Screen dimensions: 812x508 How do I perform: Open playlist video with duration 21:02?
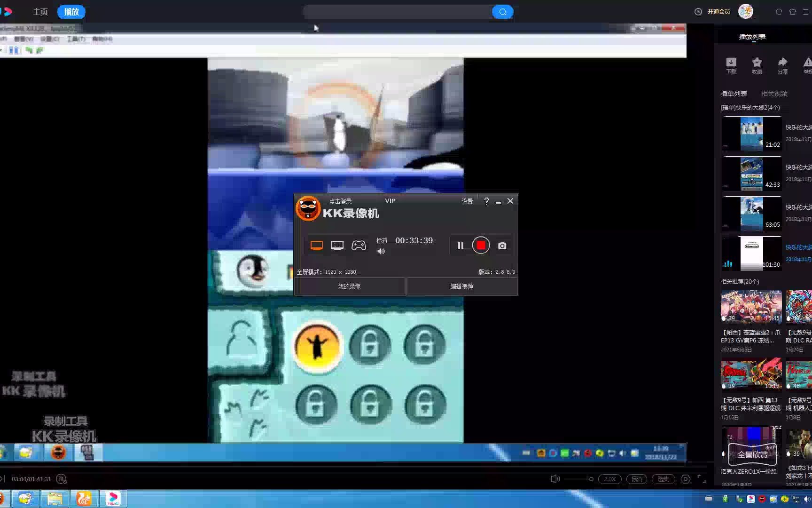point(751,134)
